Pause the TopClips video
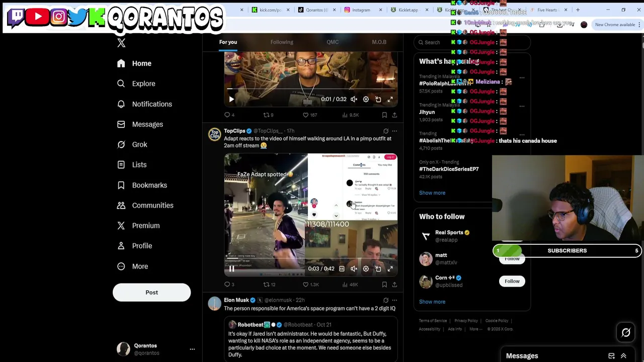Image resolution: width=644 pixels, height=362 pixels. click(231, 268)
